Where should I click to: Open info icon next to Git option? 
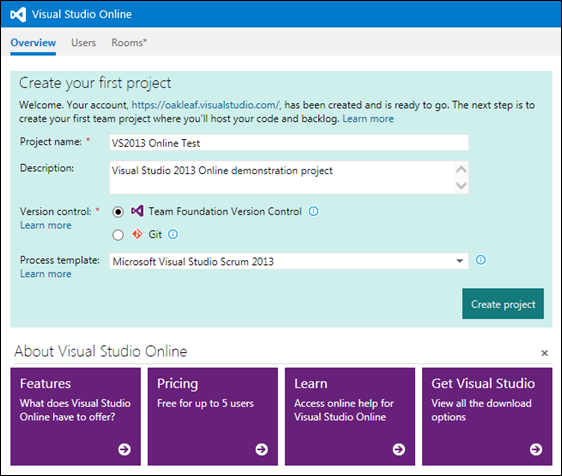[x=173, y=234]
